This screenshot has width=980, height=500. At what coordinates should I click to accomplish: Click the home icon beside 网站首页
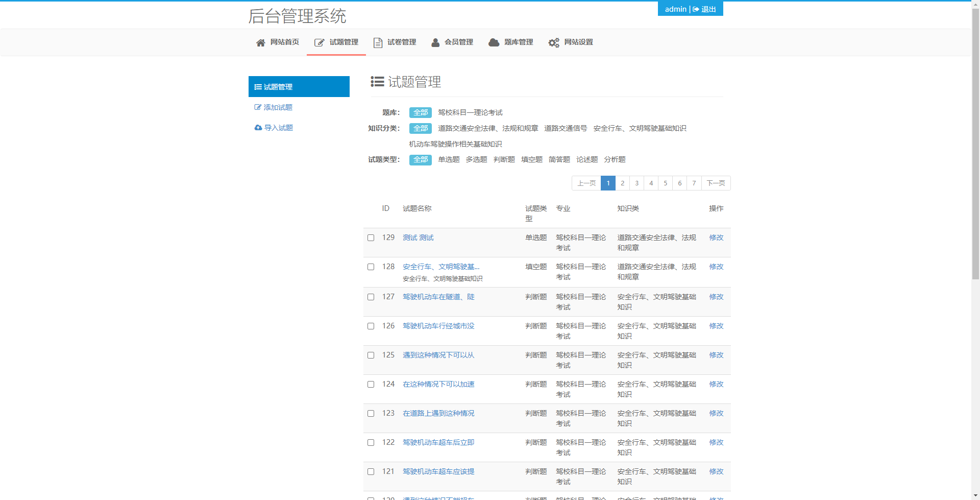[x=260, y=42]
